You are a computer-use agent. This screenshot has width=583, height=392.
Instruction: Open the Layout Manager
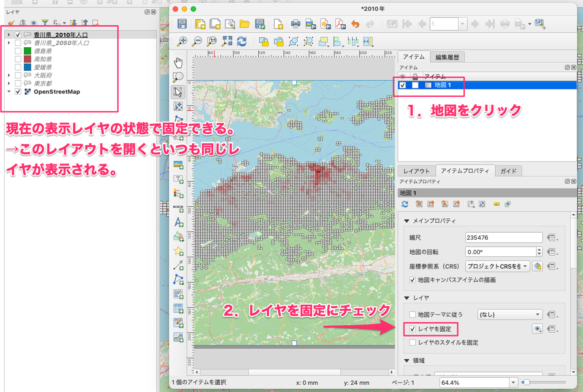coord(230,24)
